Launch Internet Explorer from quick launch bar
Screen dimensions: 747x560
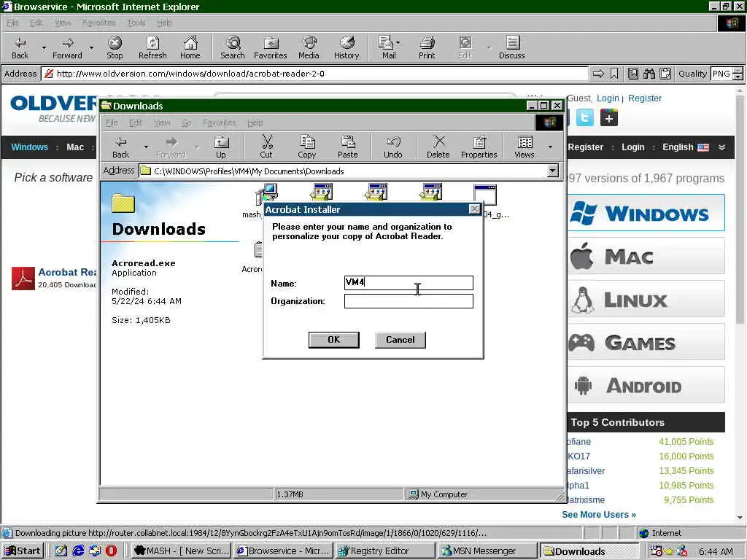pyautogui.click(x=77, y=551)
